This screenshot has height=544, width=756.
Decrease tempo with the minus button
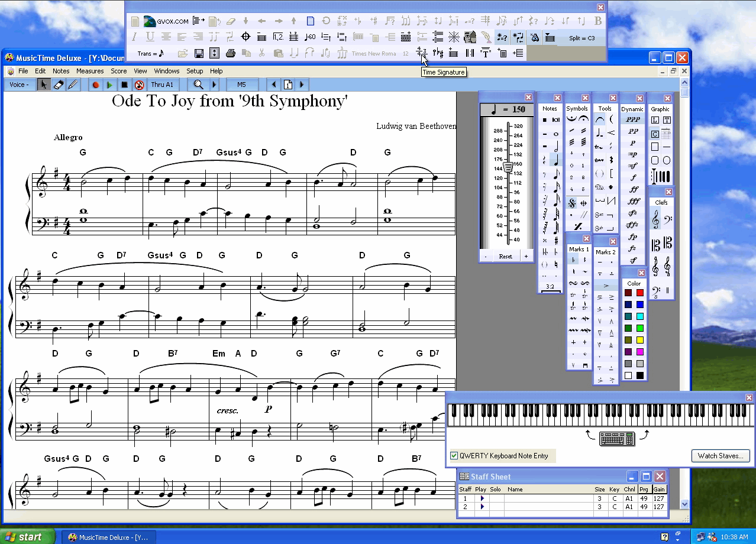tap(486, 256)
